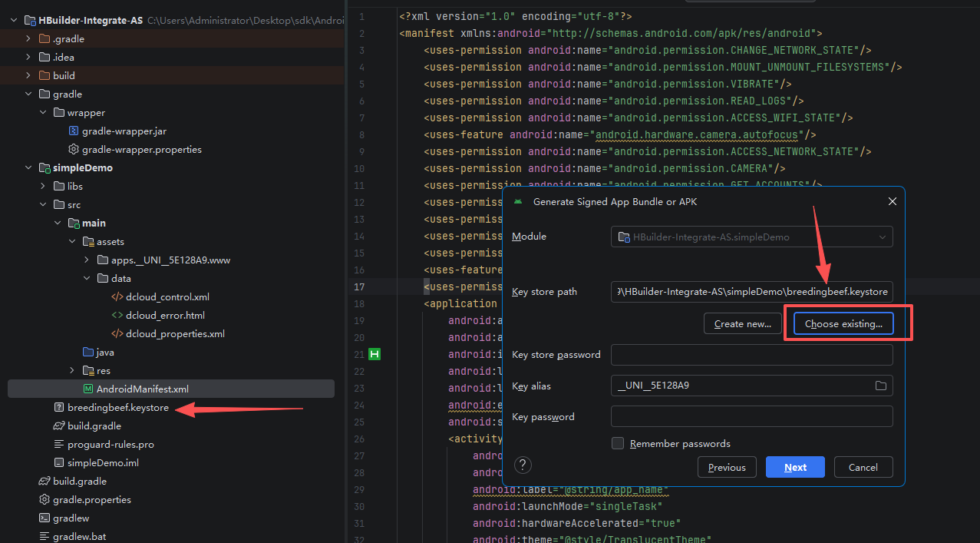Image resolution: width=980 pixels, height=543 pixels.
Task: Click the dcloud_properties.xml file icon
Action: click(x=117, y=333)
